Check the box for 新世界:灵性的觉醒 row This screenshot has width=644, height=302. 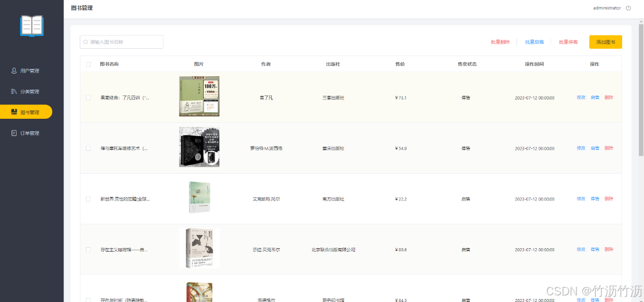tap(88, 199)
